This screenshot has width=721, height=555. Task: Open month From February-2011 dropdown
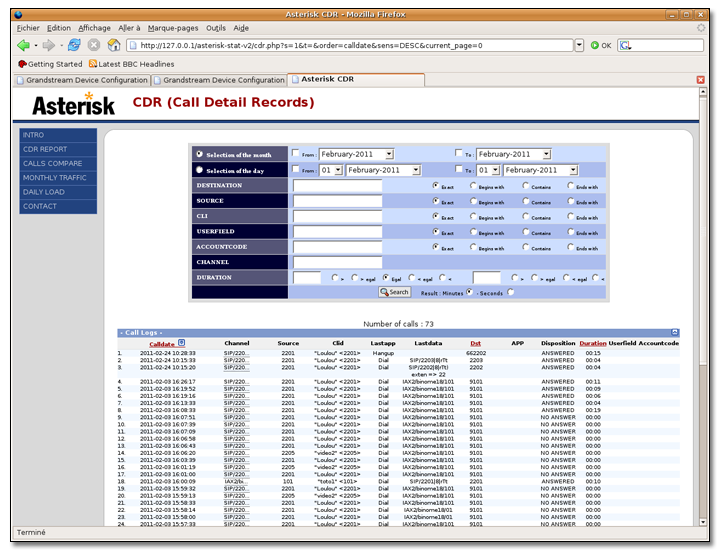tap(356, 154)
